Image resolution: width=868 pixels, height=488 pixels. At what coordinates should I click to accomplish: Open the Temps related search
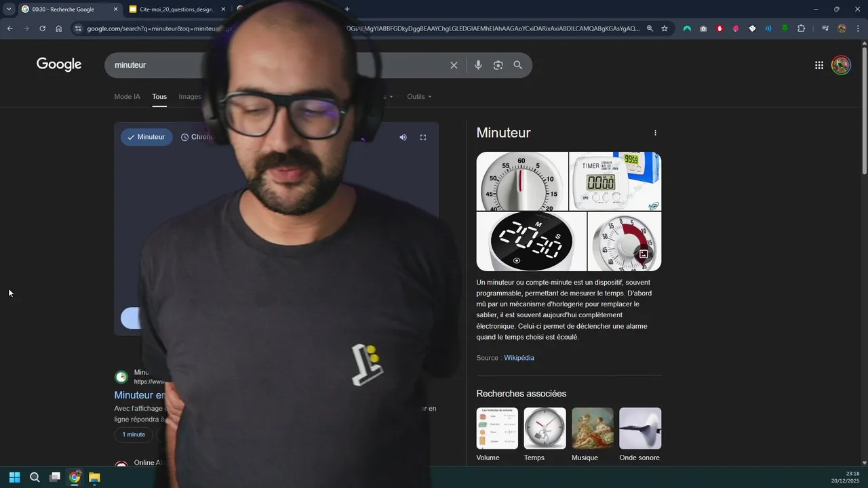[545, 434]
